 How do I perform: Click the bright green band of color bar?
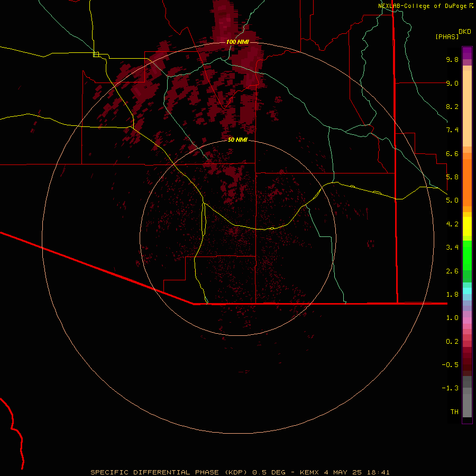point(467,255)
